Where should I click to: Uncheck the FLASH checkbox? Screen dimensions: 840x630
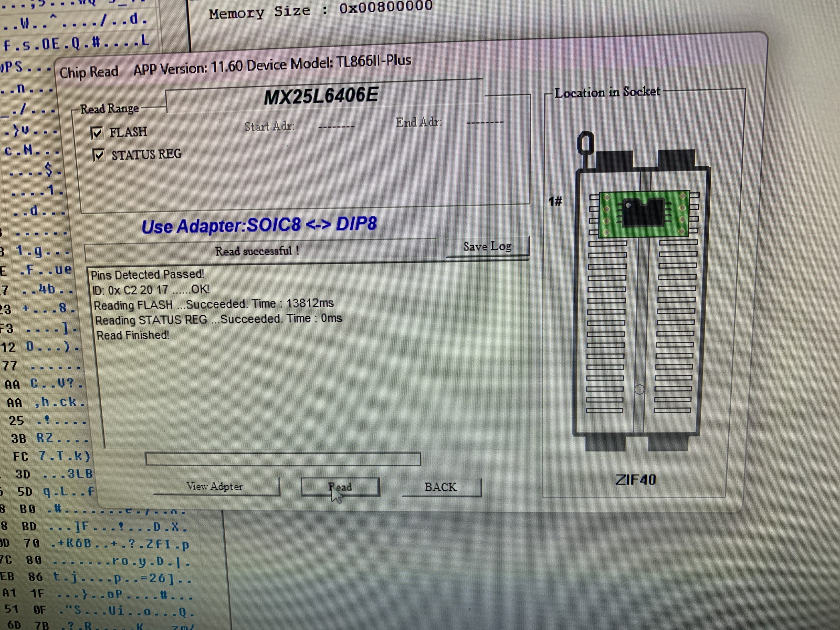(x=97, y=133)
